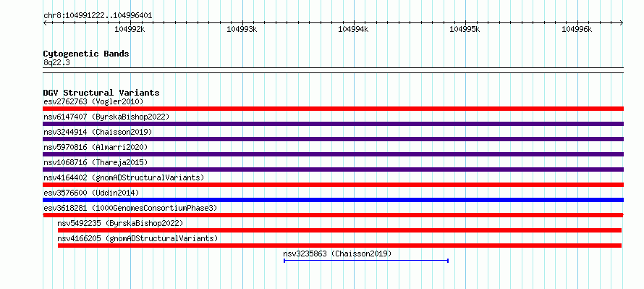Click the esv3576600 (Uddin2014) label
Screen dimensions: 644x289
pos(91,193)
